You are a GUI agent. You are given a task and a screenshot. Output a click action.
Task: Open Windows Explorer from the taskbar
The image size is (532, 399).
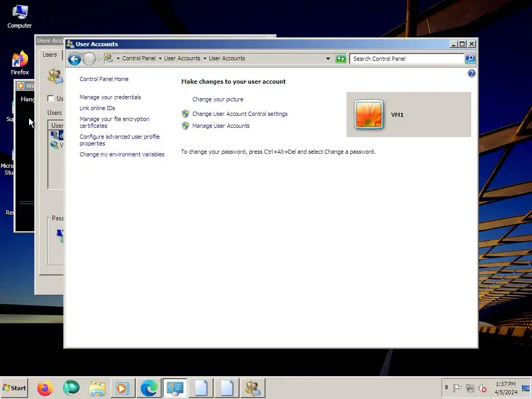click(x=97, y=388)
